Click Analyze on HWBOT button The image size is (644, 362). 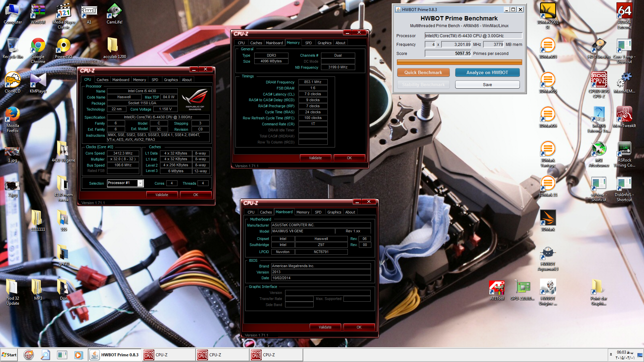click(x=487, y=72)
